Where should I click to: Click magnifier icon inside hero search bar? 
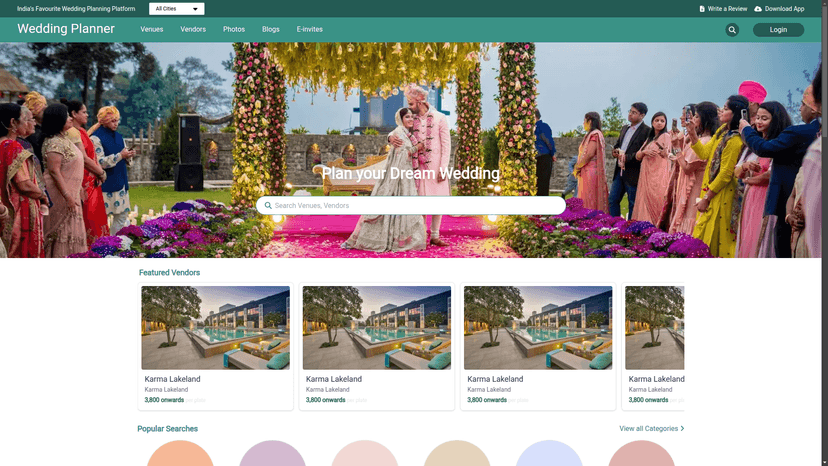point(268,206)
